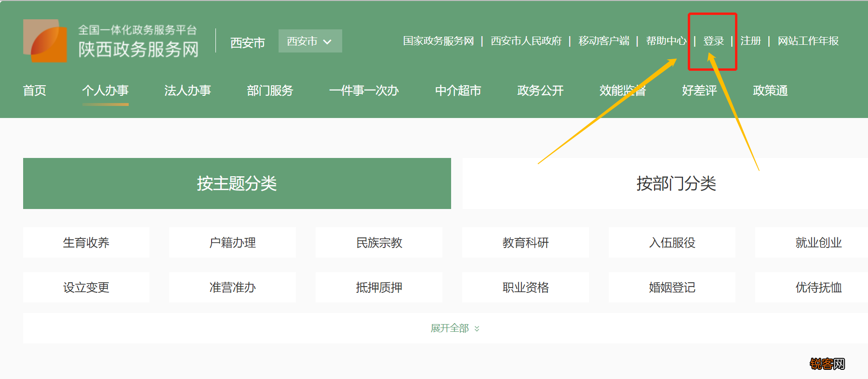Open the 西安市 city dropdown selector
868x379 pixels.
(x=310, y=41)
